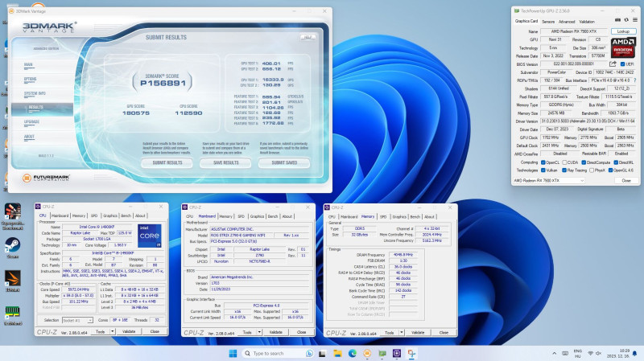Click the Intel Core i9 badge in CPU-Z
644x361 pixels.
click(x=149, y=236)
